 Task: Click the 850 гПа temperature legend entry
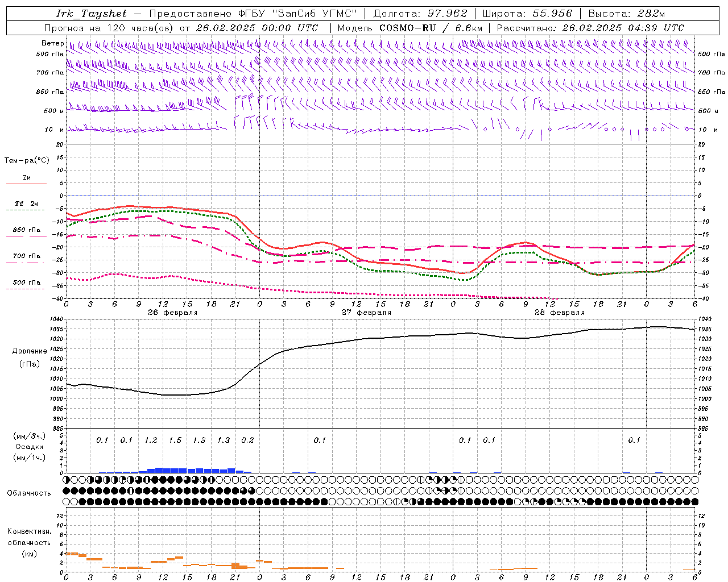pos(26,230)
